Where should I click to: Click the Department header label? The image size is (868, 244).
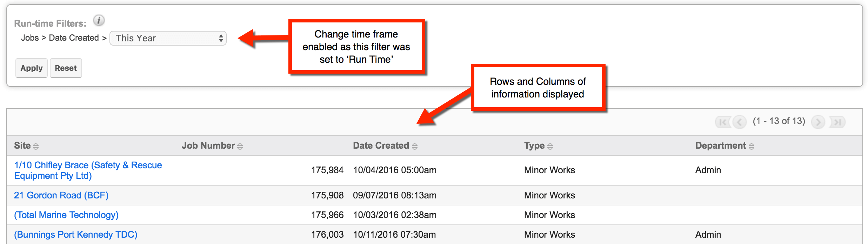click(x=721, y=145)
